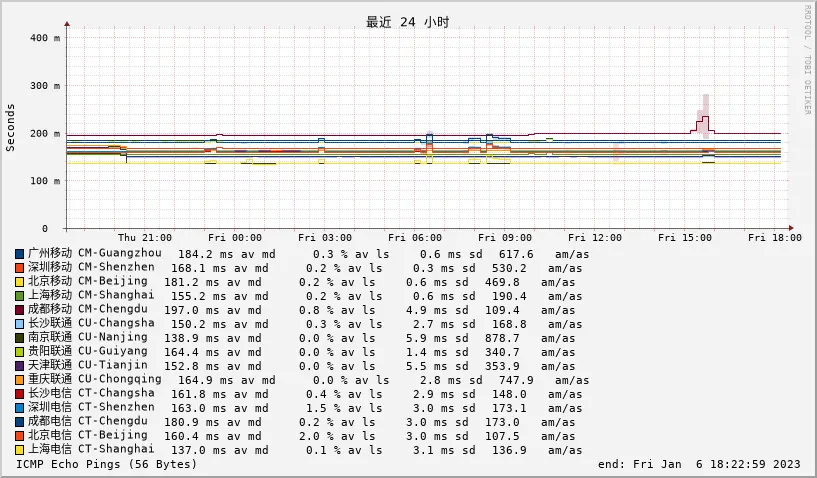Viewport: 817px width, 478px height.
Task: Click the Fri 06:00 time axis label
Action: point(415,238)
